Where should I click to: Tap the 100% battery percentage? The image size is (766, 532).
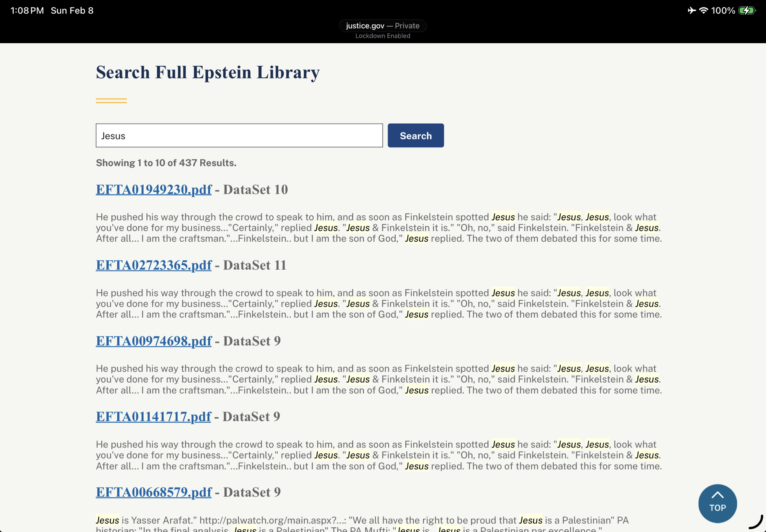click(x=723, y=10)
